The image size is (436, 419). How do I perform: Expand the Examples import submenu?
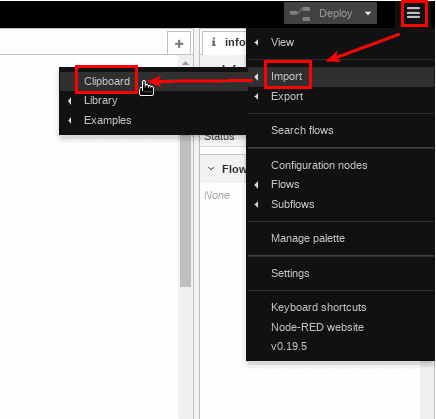point(153,120)
